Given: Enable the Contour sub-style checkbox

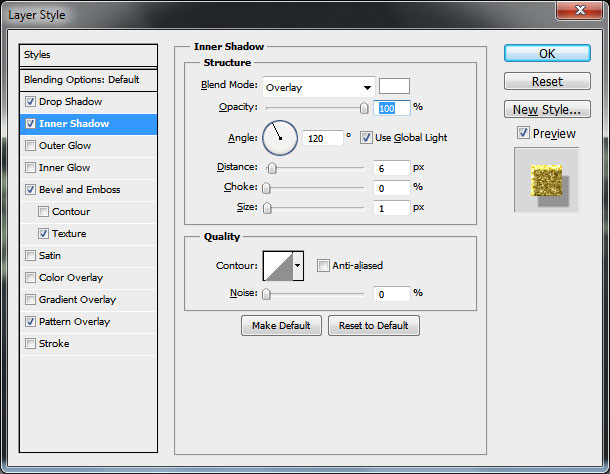Looking at the screenshot, I should [43, 212].
